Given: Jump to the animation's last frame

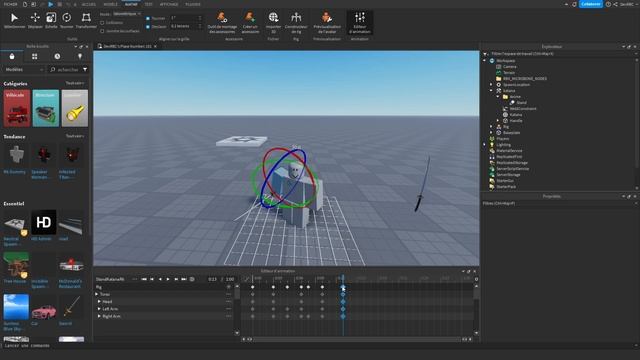Looking at the screenshot, I should pos(184,279).
